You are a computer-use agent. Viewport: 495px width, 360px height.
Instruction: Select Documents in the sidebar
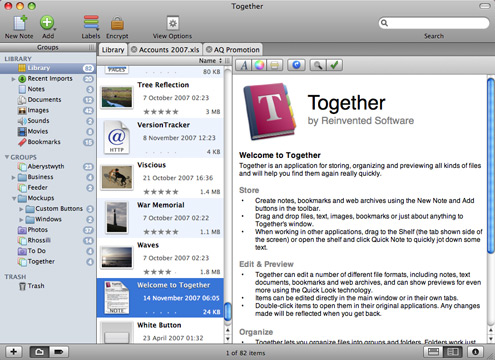(48, 100)
